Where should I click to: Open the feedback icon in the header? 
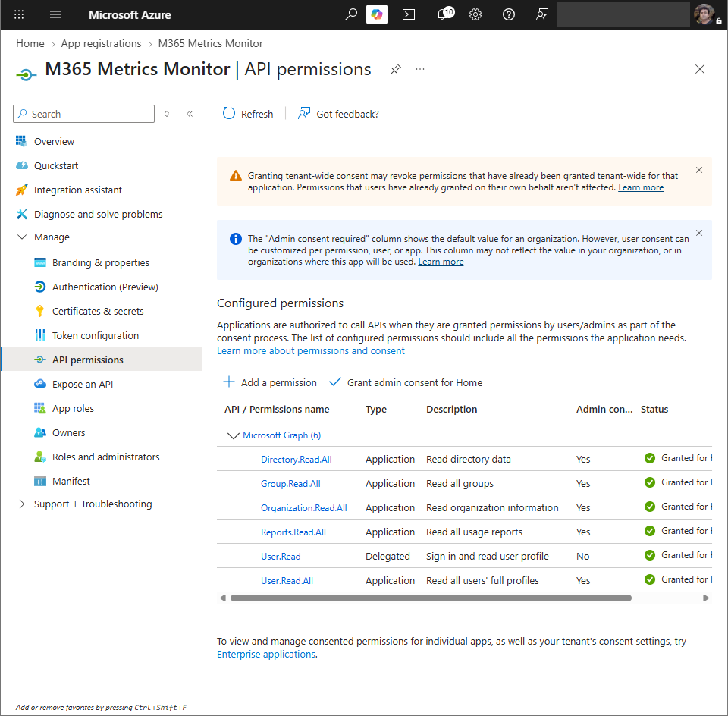coord(541,14)
